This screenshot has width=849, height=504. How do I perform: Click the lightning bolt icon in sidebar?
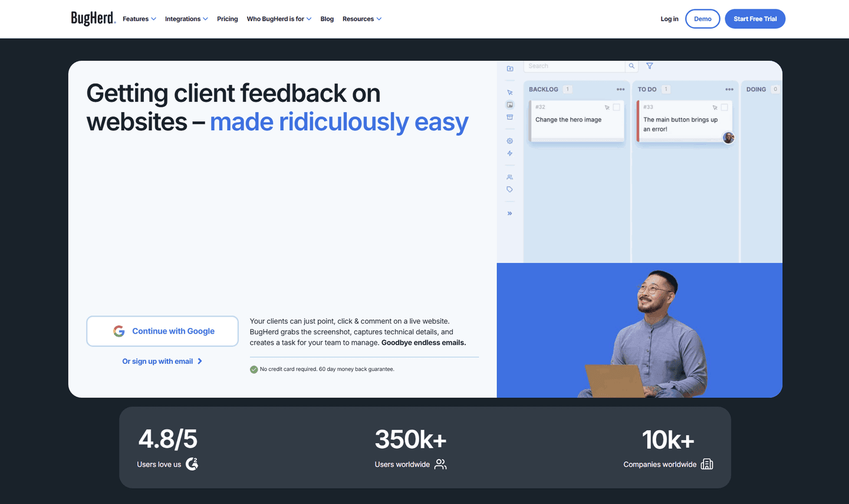510,153
